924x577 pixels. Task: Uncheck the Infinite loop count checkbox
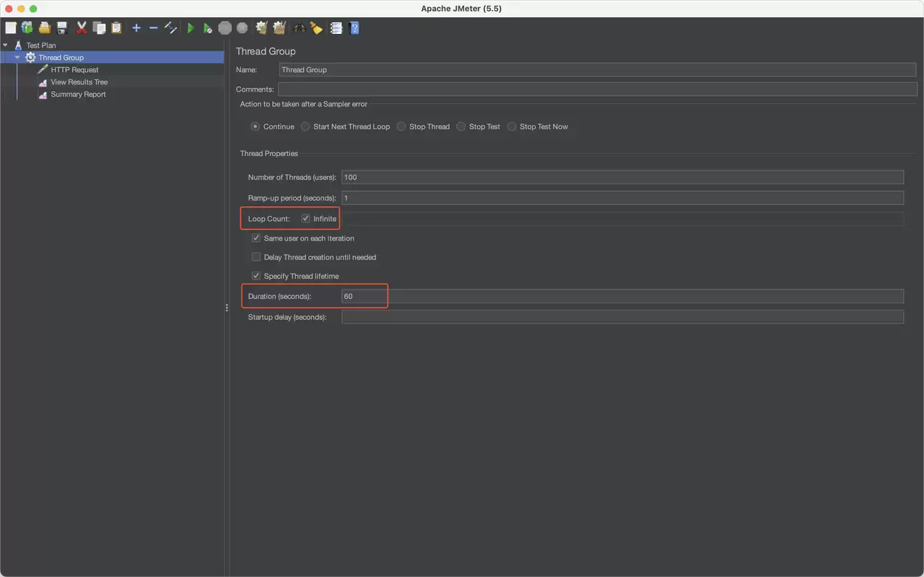[306, 218]
